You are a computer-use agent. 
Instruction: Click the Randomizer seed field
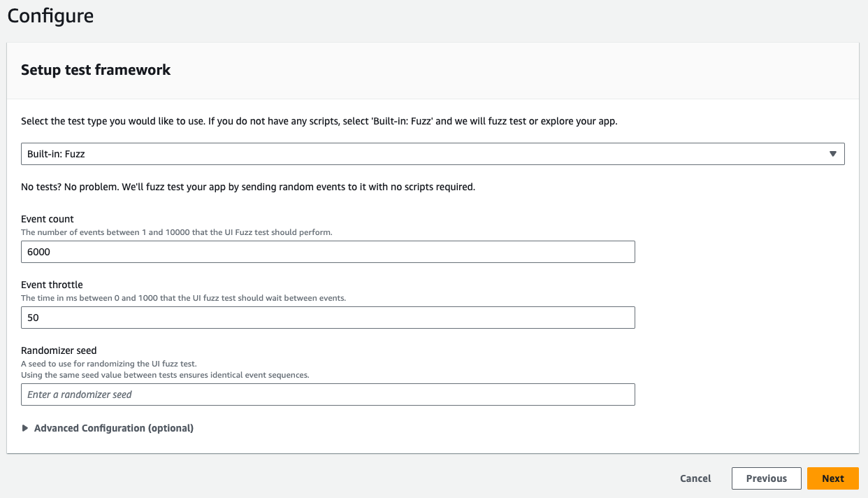click(327, 394)
